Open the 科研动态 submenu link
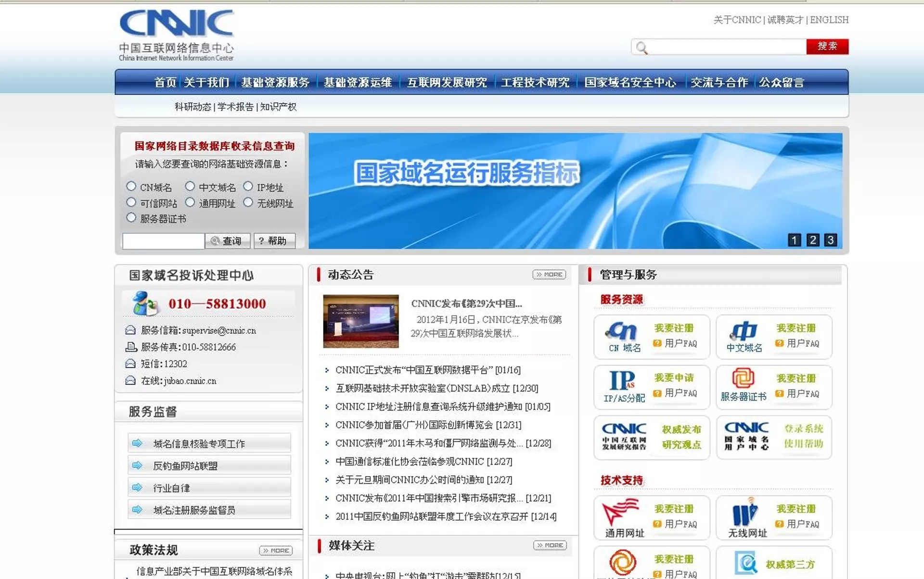 (193, 107)
